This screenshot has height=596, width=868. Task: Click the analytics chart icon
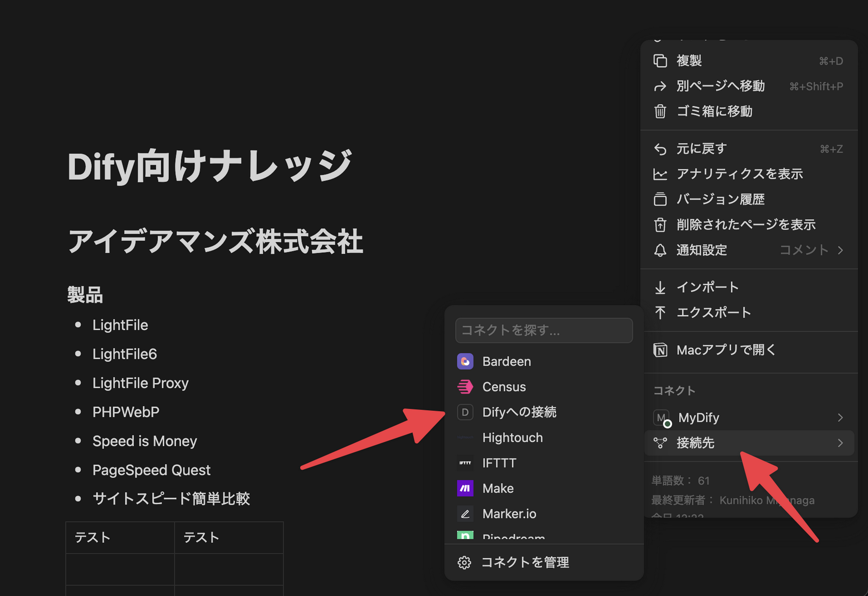pos(660,174)
